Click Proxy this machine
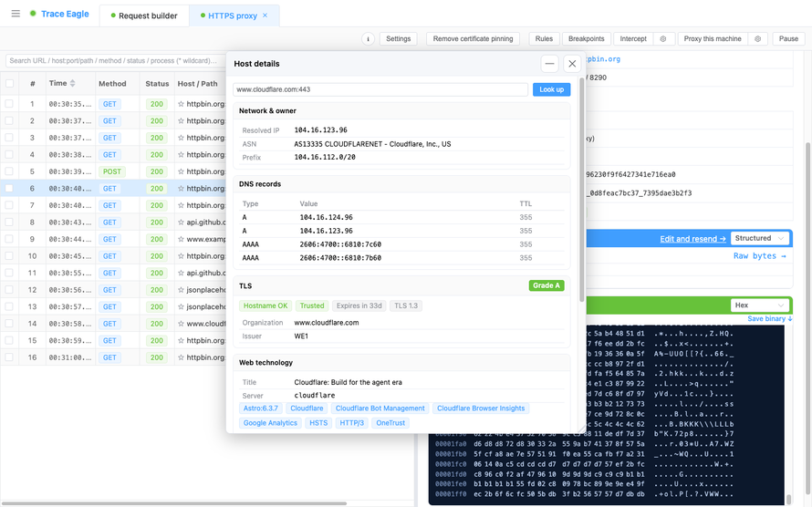 [713, 39]
